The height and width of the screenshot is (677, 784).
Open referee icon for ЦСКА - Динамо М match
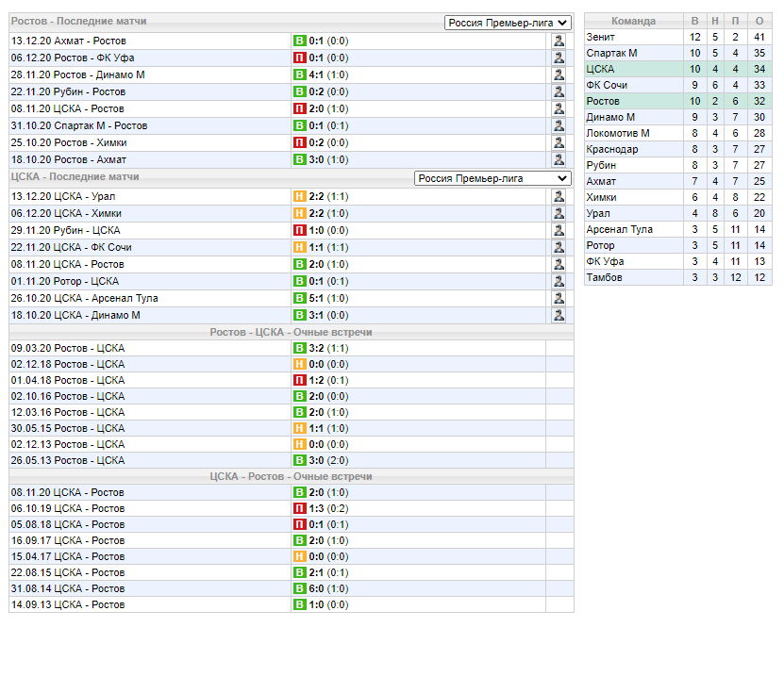pyautogui.click(x=559, y=315)
